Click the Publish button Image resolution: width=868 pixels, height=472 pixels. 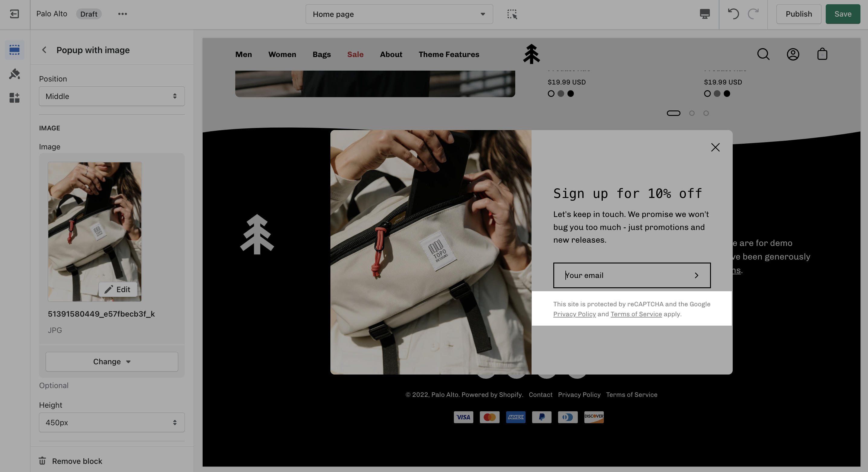click(x=799, y=14)
